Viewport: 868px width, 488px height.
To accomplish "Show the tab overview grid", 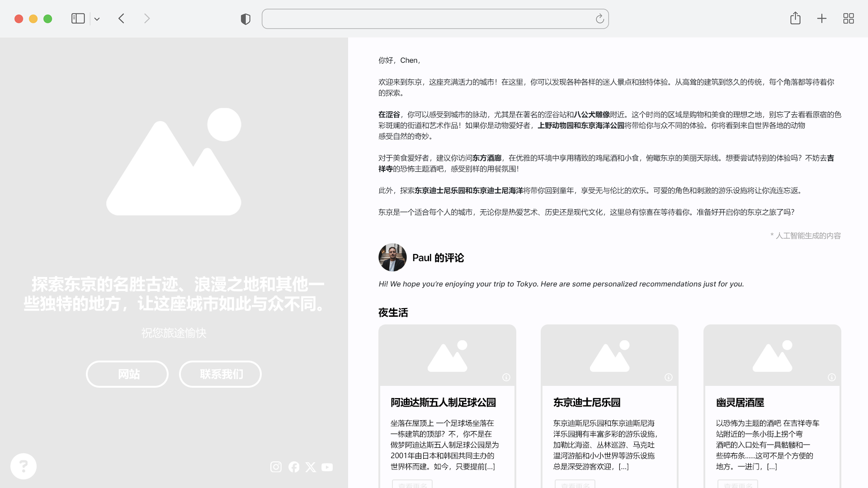I will tap(849, 19).
